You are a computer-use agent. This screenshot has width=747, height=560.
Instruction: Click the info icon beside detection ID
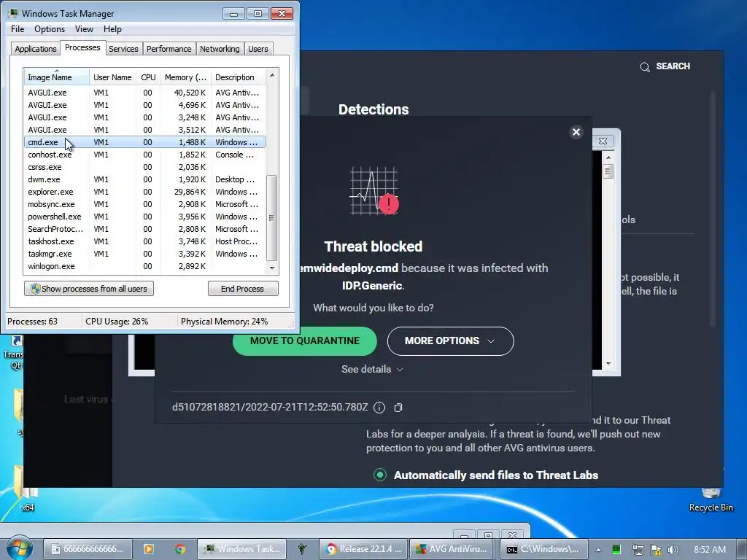point(379,408)
